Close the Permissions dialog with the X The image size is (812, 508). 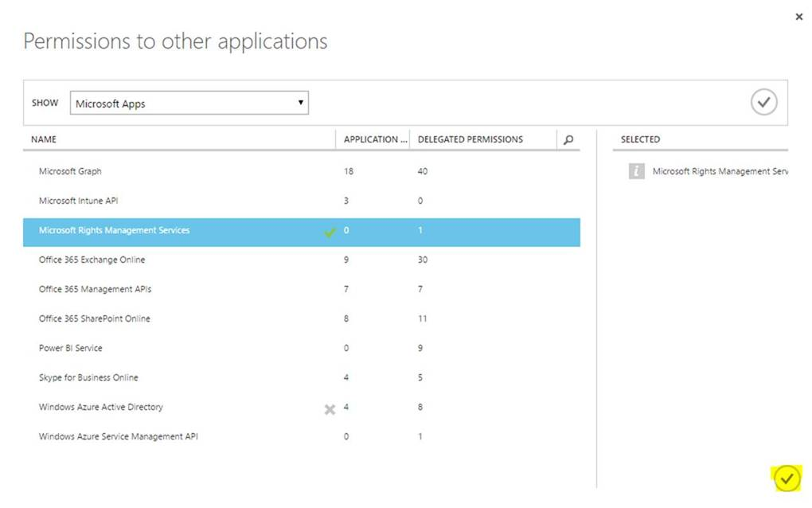tap(798, 17)
